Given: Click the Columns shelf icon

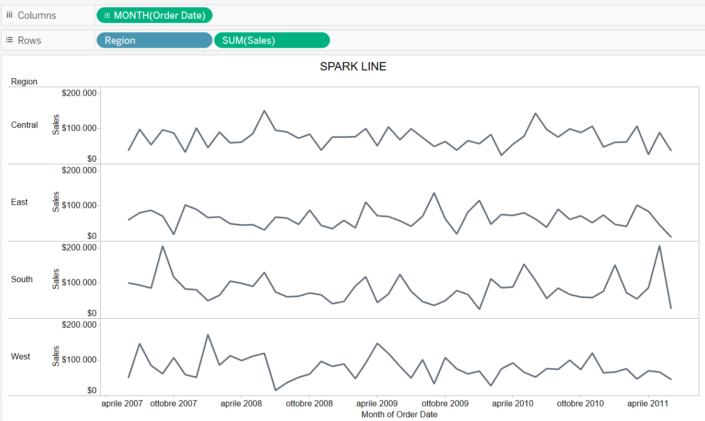Looking at the screenshot, I should pyautogui.click(x=9, y=16).
